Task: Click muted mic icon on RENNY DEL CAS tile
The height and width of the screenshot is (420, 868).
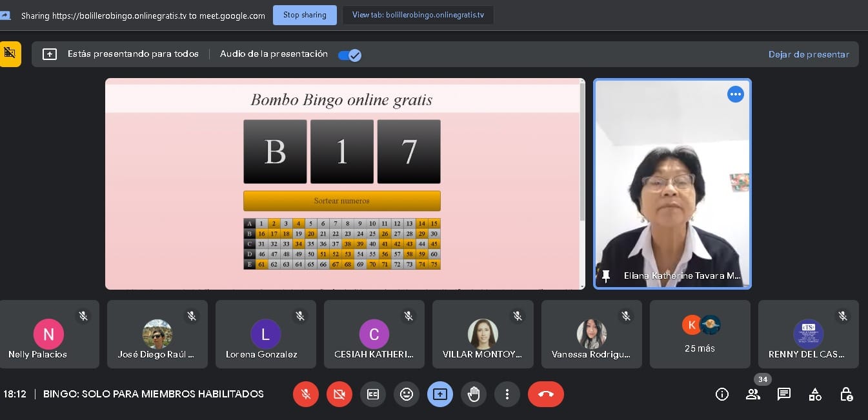Action: (x=843, y=316)
